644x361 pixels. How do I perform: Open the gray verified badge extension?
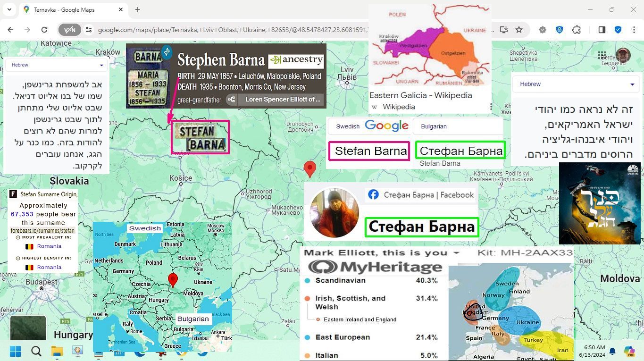(543, 30)
